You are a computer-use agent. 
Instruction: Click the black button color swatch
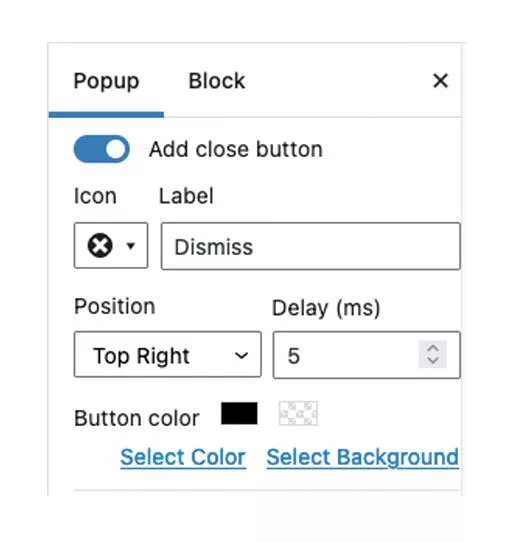(x=239, y=413)
